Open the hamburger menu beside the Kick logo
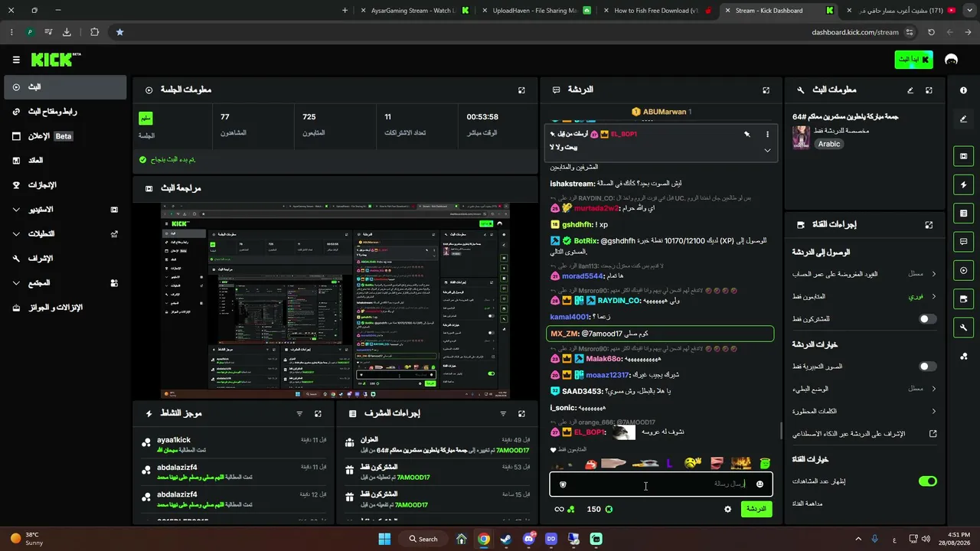Viewport: 980px width, 551px height. 16,60
